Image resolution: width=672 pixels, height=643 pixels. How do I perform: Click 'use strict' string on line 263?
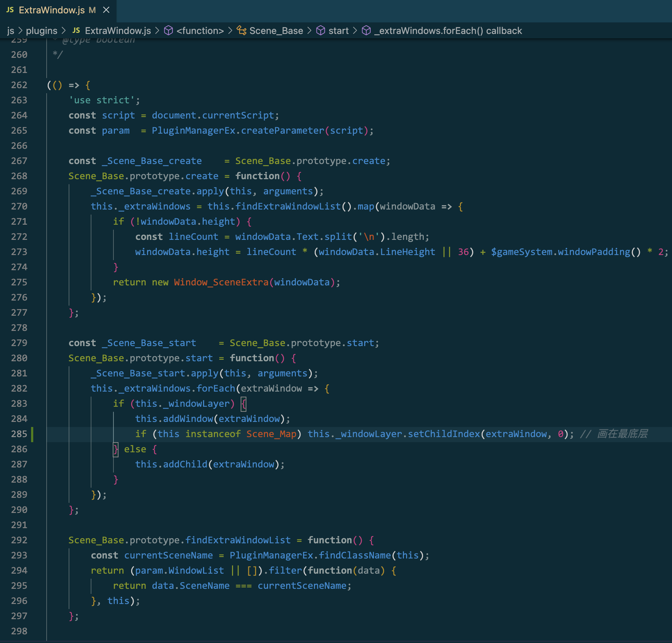[102, 100]
